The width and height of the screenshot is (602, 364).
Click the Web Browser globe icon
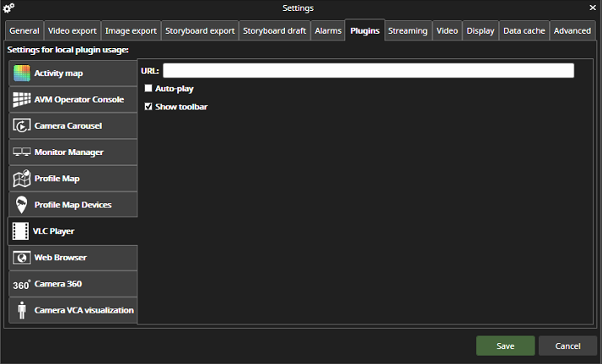pyautogui.click(x=22, y=257)
